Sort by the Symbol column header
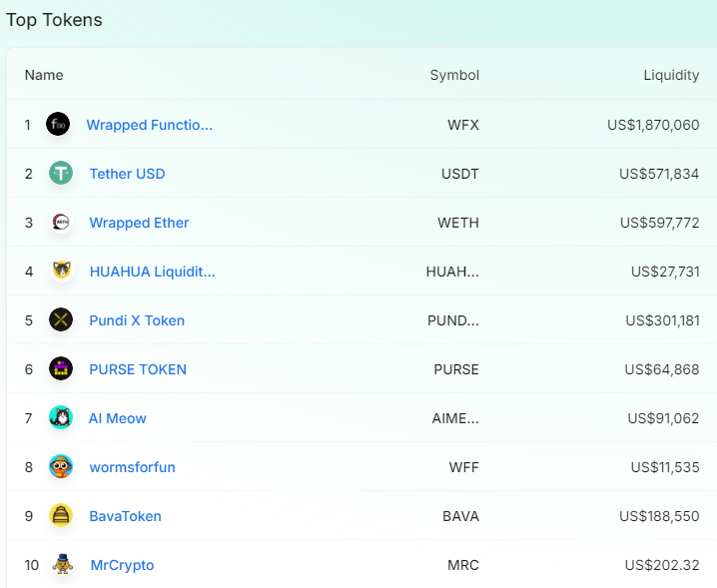This screenshot has height=588, width=717. (x=454, y=75)
